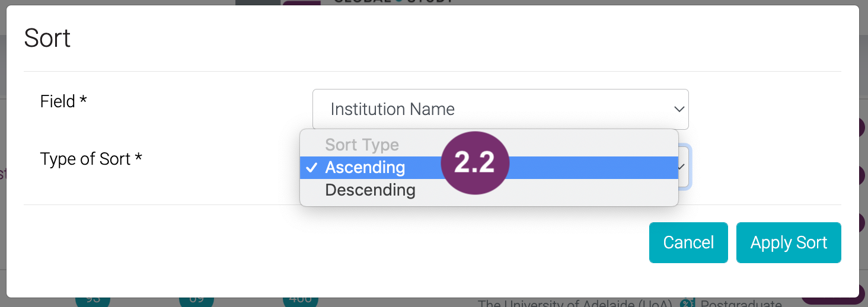Image resolution: width=868 pixels, height=307 pixels.
Task: Toggle the Type of Sort dropdown arrow
Action: pos(682,167)
